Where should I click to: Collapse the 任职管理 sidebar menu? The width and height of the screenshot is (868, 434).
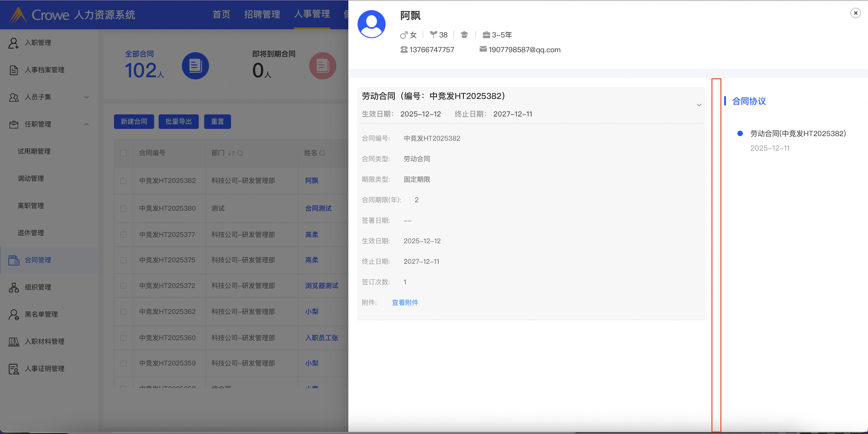(x=86, y=124)
